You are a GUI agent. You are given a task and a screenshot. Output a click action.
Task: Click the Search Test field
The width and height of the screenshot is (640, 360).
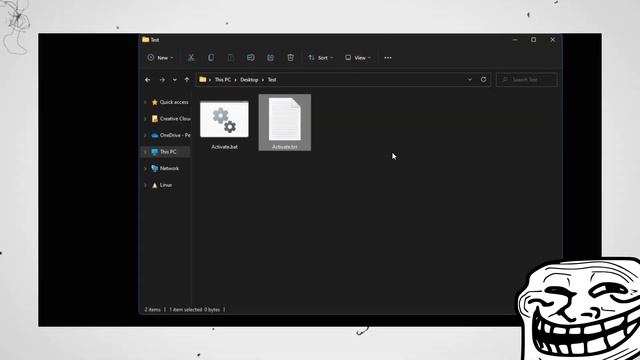click(527, 80)
